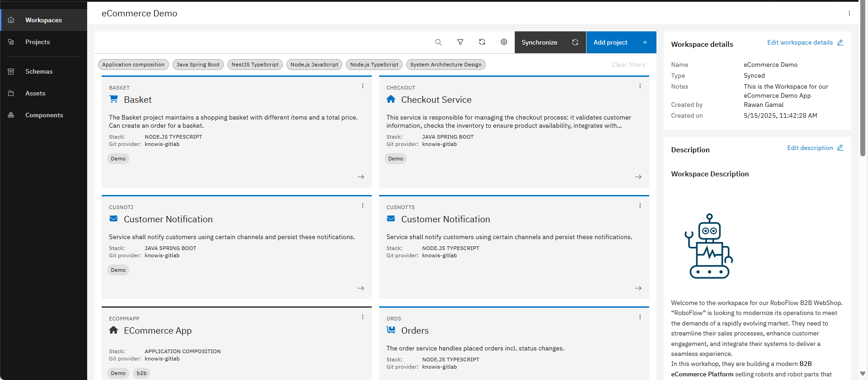Image resolution: width=868 pixels, height=380 pixels.
Task: Open the settings gear icon in toolbar
Action: pos(503,42)
